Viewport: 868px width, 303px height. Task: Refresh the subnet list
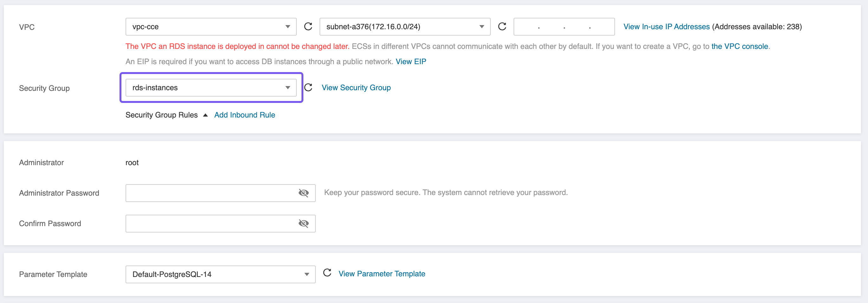point(502,27)
